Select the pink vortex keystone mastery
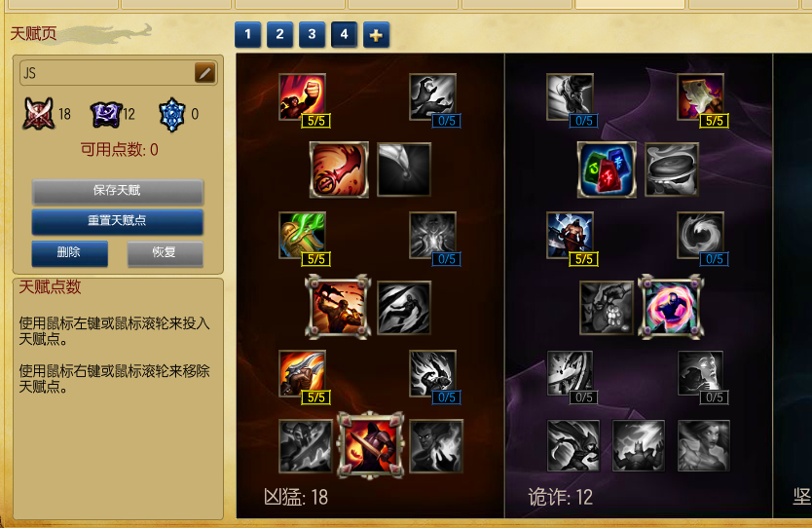The image size is (812, 528). [671, 307]
